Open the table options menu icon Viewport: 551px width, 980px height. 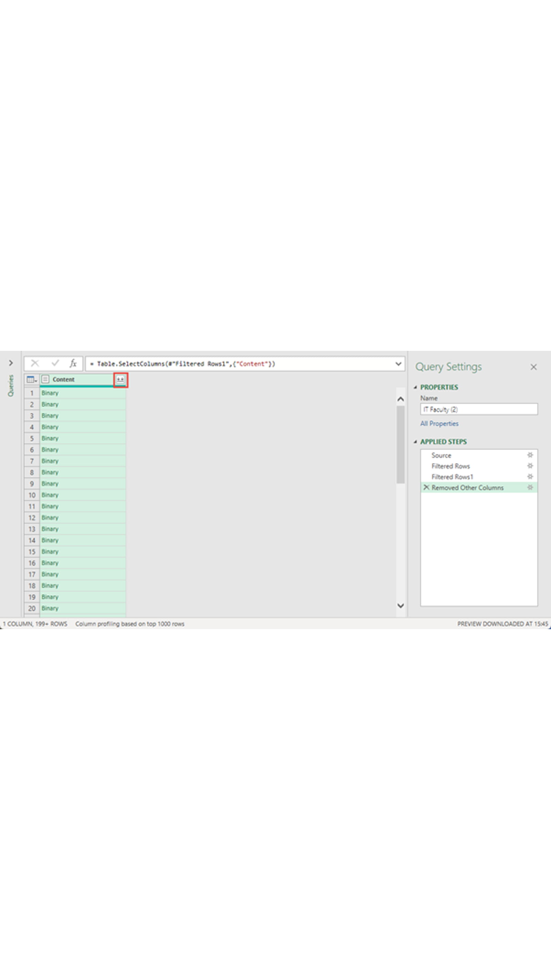[x=31, y=380]
